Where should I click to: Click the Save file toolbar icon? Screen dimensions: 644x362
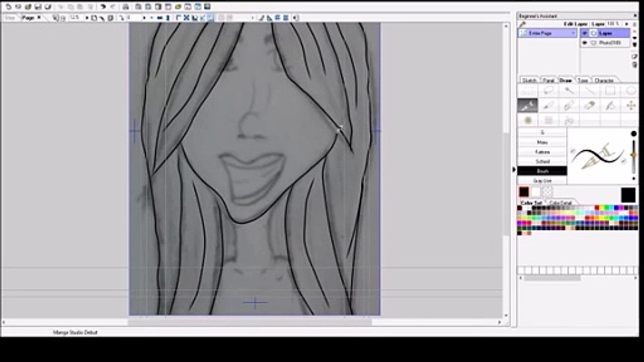pos(38,7)
